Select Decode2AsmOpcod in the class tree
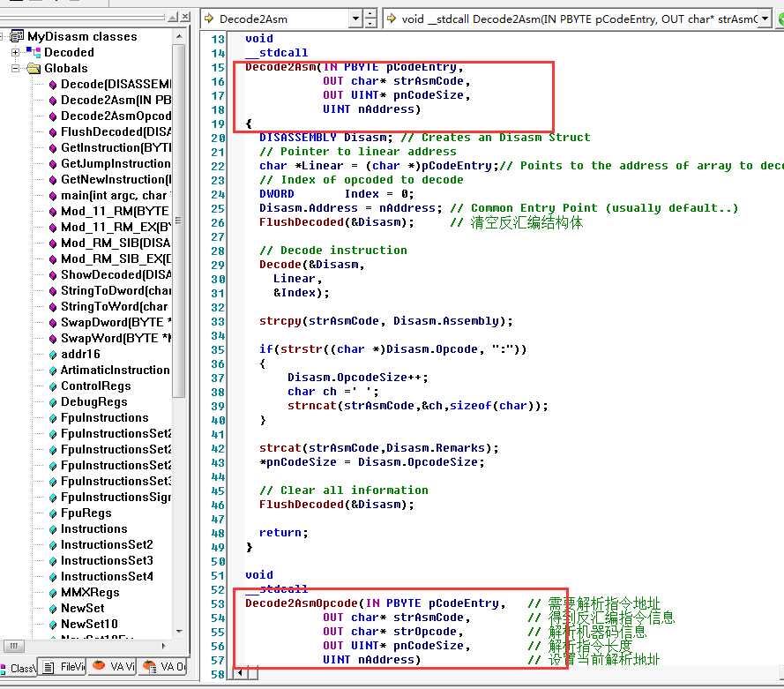The width and height of the screenshot is (784, 689). coord(116,116)
